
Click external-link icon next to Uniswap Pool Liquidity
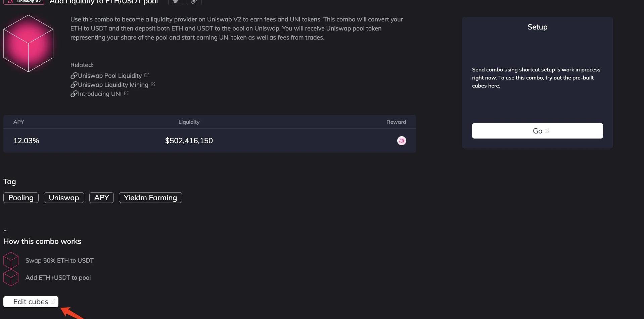[x=146, y=75]
